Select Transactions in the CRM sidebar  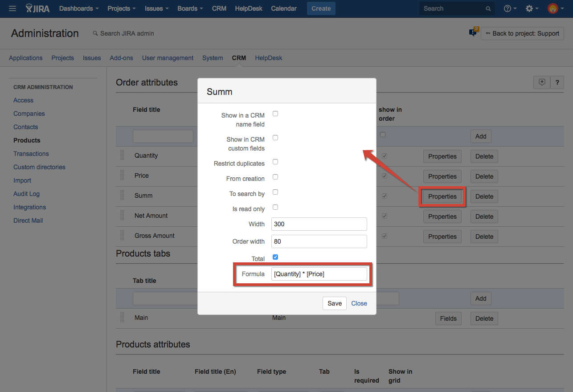pos(31,154)
